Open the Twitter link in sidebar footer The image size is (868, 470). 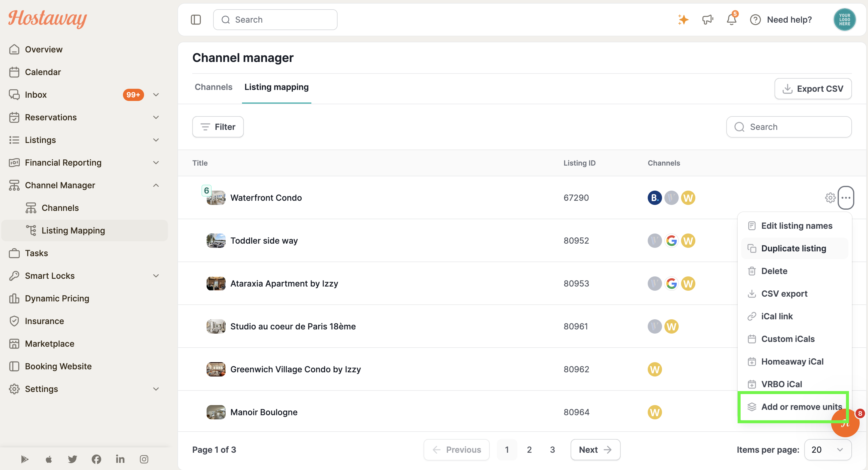(x=72, y=459)
